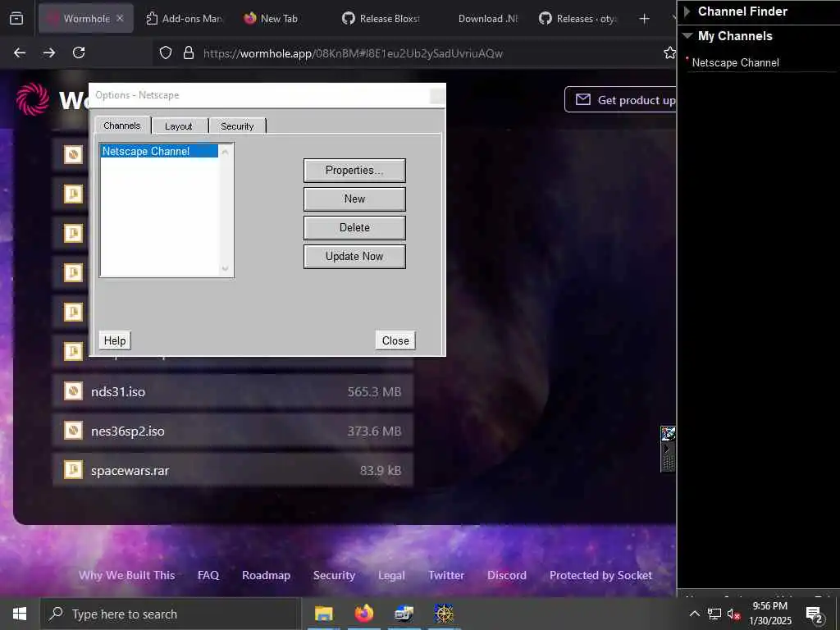Click the New channel button
The width and height of the screenshot is (840, 630).
coord(354,199)
